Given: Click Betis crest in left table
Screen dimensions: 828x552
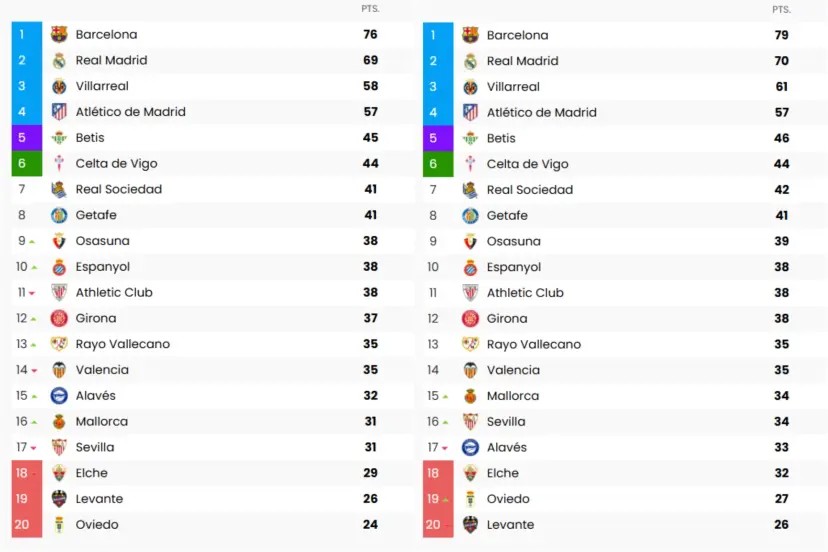Looking at the screenshot, I should pyautogui.click(x=59, y=138).
